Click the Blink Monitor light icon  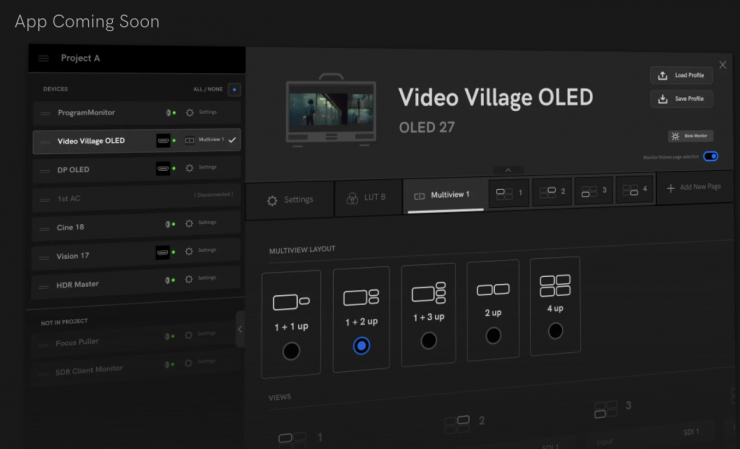tap(677, 136)
